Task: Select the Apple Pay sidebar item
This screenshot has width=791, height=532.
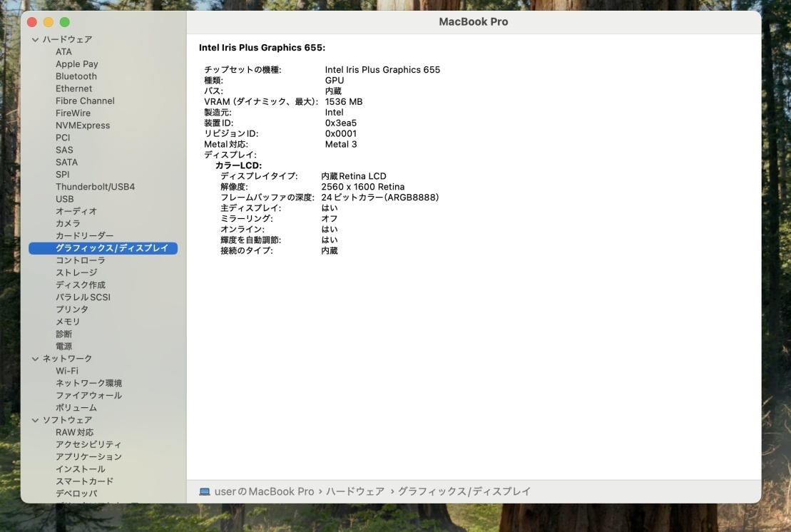Action: pos(77,64)
